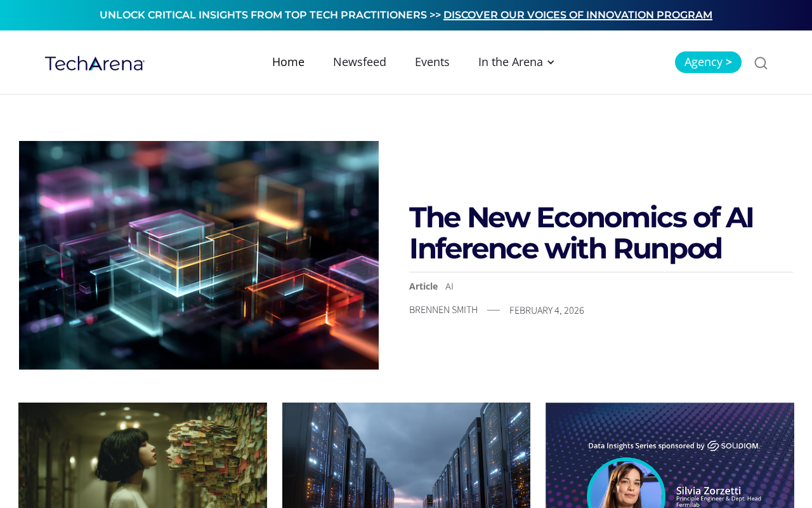Open the data center racks article thumbnail

(x=406, y=455)
